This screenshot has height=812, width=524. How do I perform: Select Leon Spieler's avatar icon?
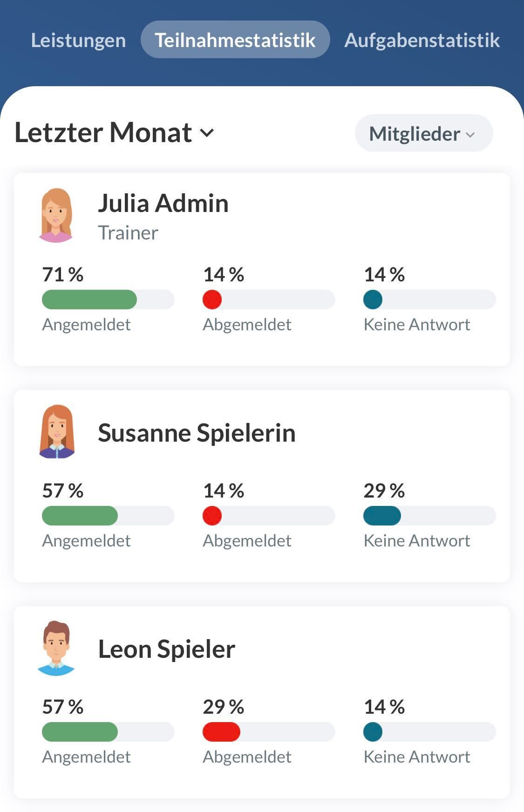[56, 648]
